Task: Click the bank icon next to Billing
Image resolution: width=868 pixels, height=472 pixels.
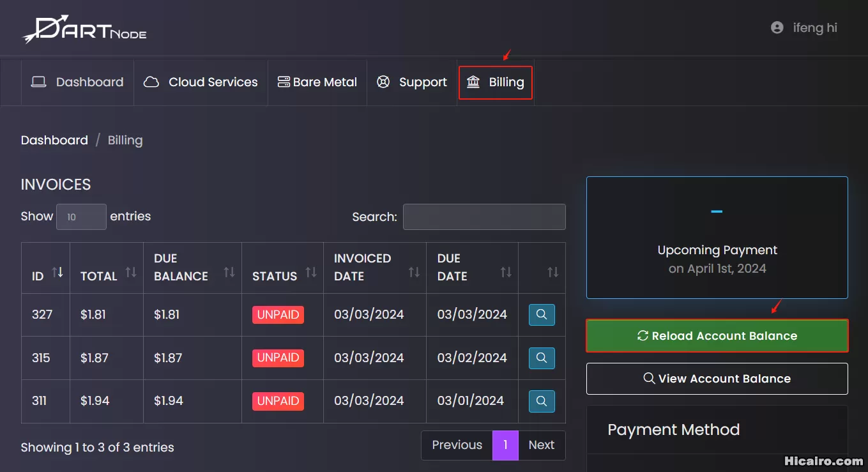Action: pos(473,82)
